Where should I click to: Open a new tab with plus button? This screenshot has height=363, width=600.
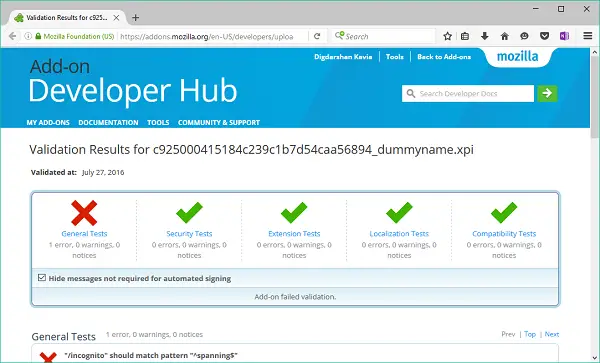pos(135,18)
